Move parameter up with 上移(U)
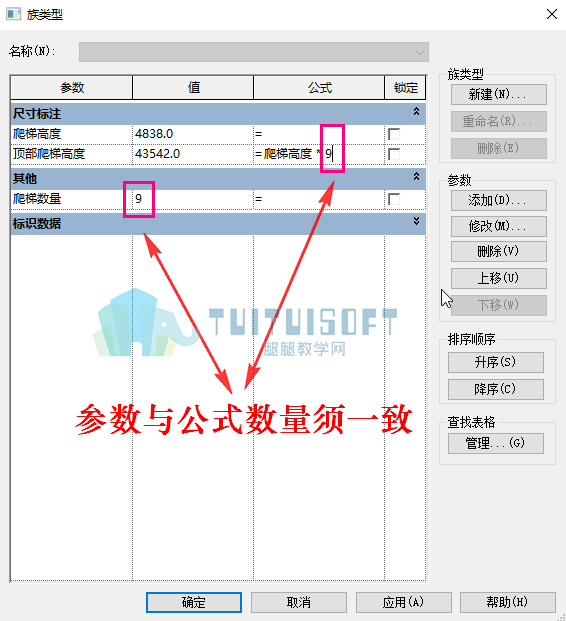566x621 pixels. coord(499,278)
